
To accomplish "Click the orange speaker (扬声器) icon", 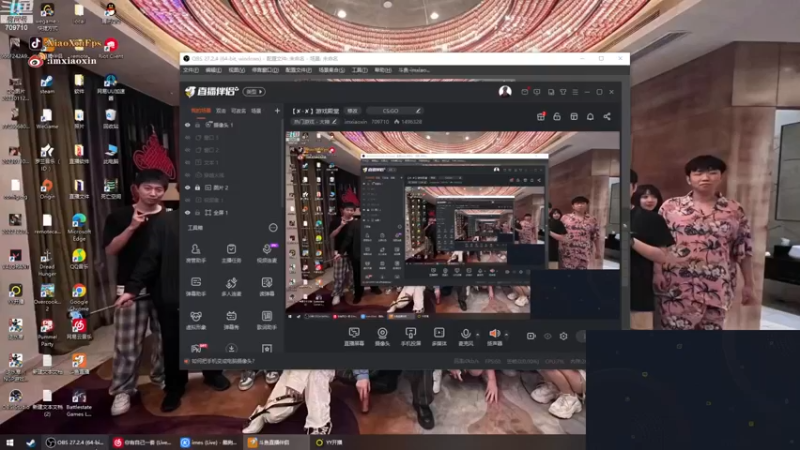I will 494,337.
